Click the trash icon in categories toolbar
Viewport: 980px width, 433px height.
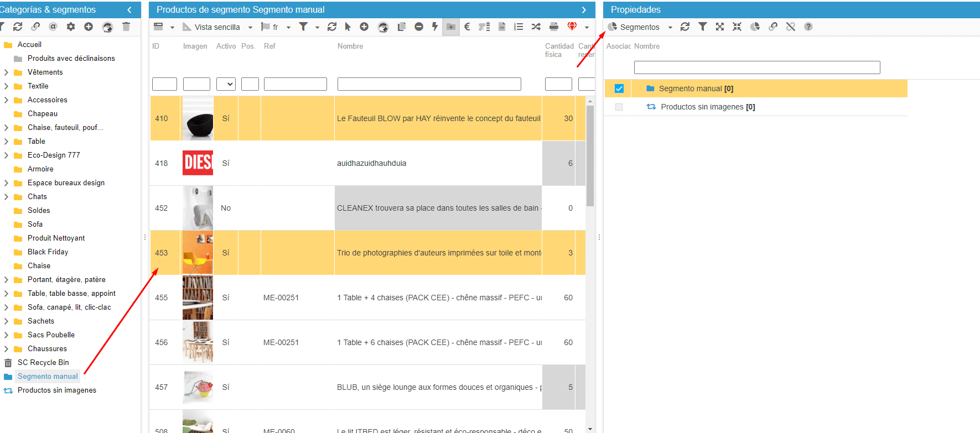(126, 27)
